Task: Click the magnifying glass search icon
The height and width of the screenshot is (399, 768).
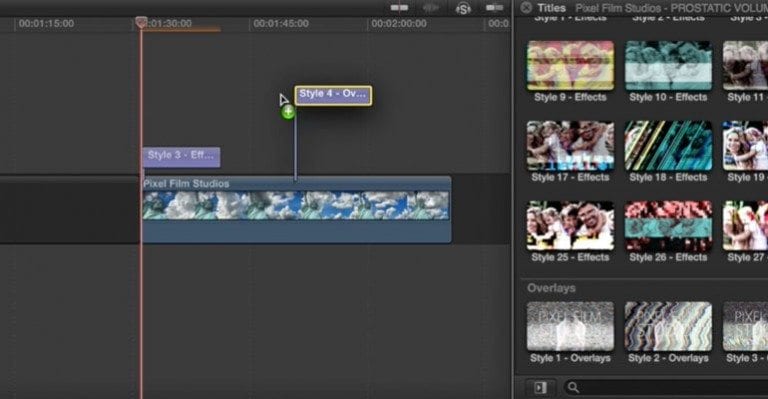Action: tap(573, 388)
